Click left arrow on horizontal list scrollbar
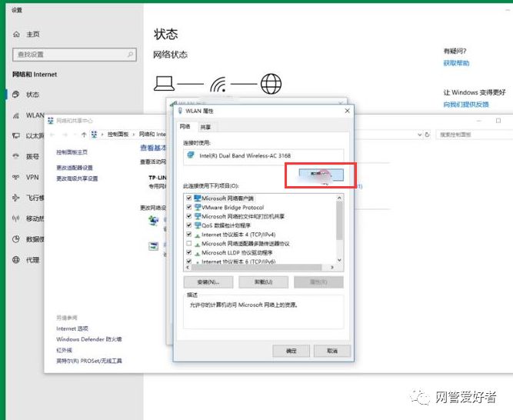The image size is (513, 420). point(188,267)
